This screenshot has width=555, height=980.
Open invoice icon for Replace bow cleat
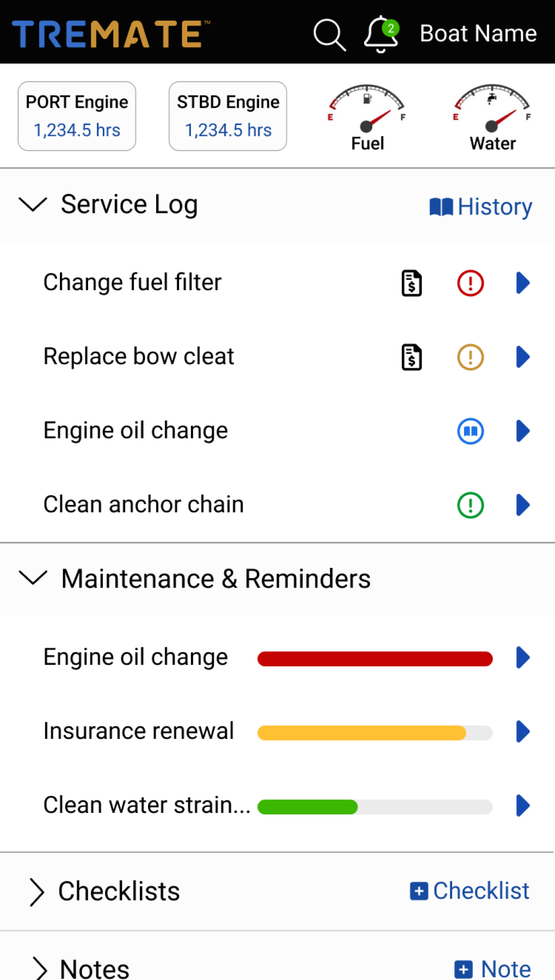click(x=412, y=357)
